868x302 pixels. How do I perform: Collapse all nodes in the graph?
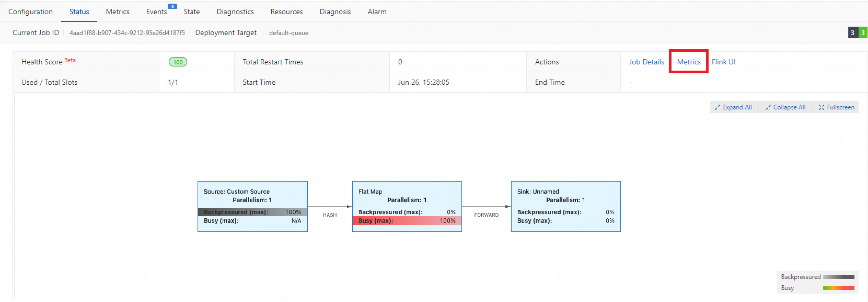click(785, 107)
